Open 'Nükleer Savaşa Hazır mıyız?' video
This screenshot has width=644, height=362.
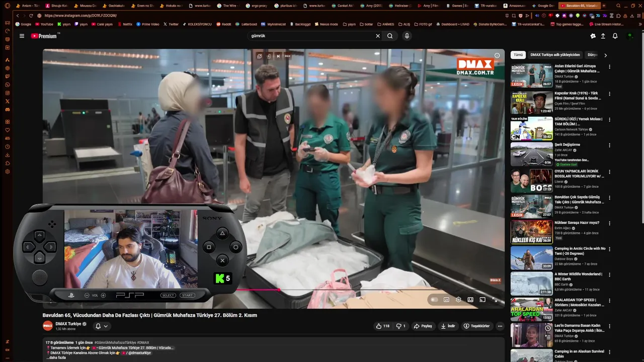pos(577,223)
